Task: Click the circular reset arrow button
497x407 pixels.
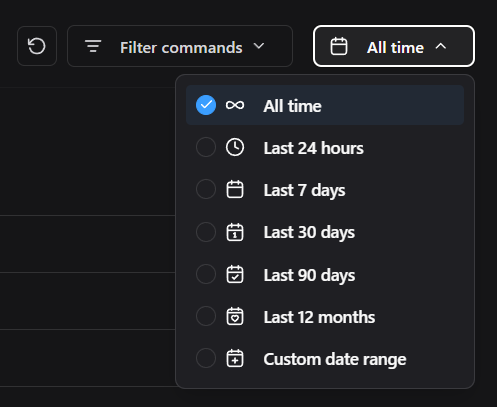Action: click(37, 46)
